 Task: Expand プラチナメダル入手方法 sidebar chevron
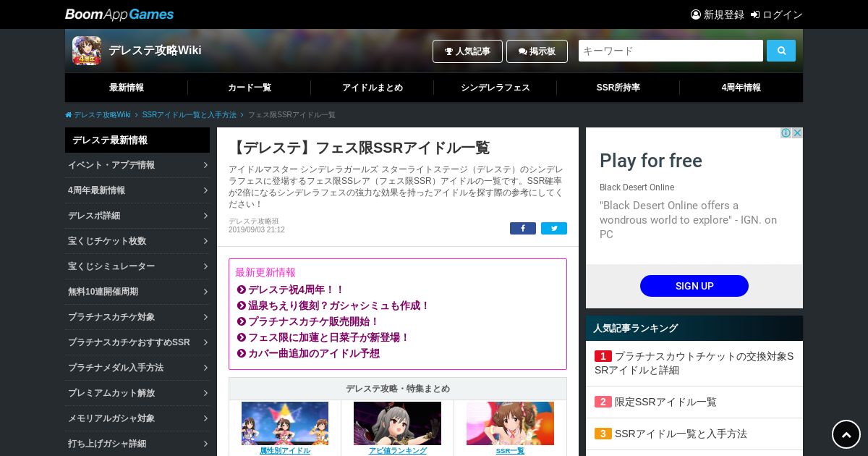[205, 368]
